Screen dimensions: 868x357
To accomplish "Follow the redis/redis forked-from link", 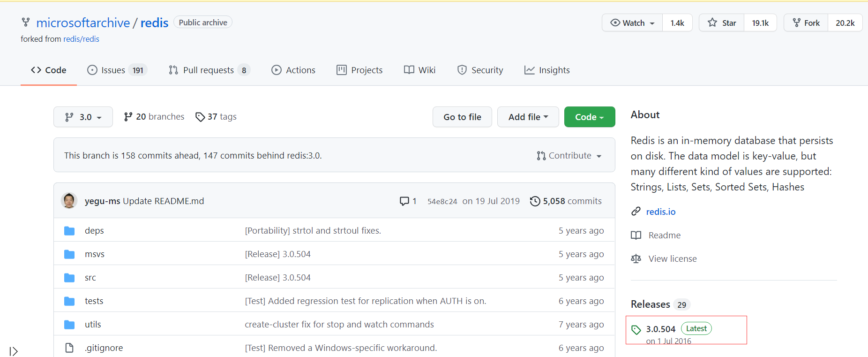I will pos(81,39).
